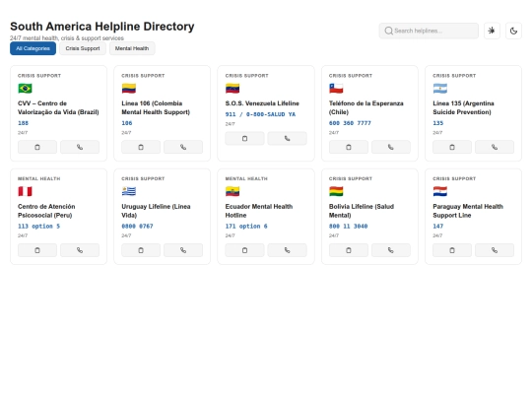
Task: Click 911 / 0-800-SALUD YA number
Action: [260, 114]
